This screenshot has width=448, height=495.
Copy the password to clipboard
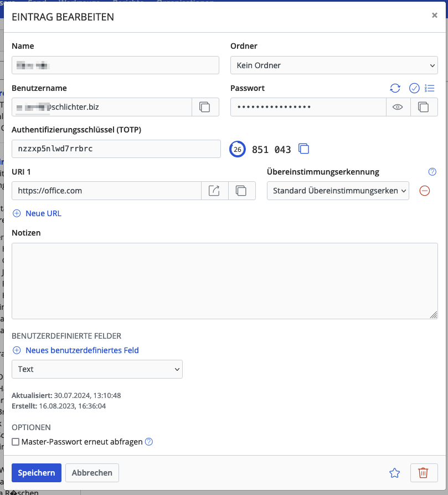(424, 107)
